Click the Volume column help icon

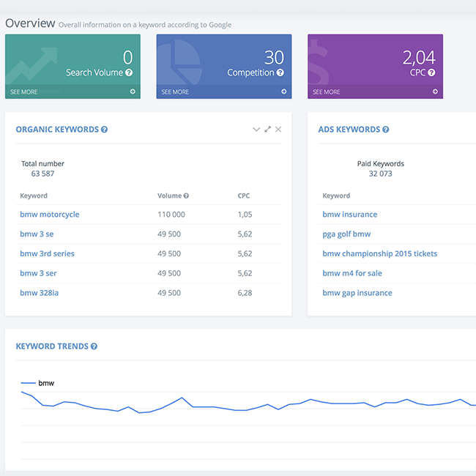[186, 196]
